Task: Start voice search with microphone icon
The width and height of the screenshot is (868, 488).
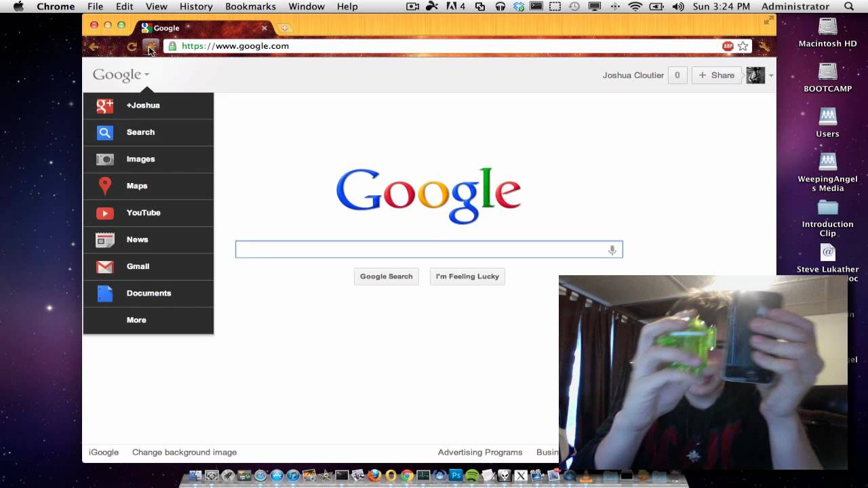Action: pyautogui.click(x=612, y=250)
